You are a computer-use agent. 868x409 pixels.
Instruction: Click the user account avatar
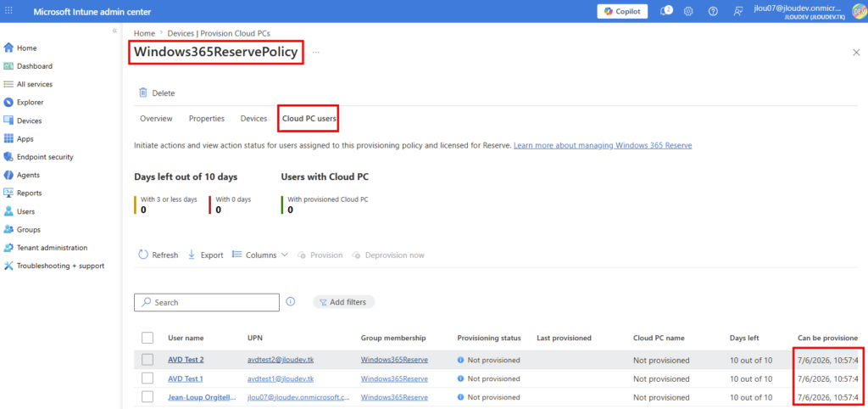coord(860,11)
